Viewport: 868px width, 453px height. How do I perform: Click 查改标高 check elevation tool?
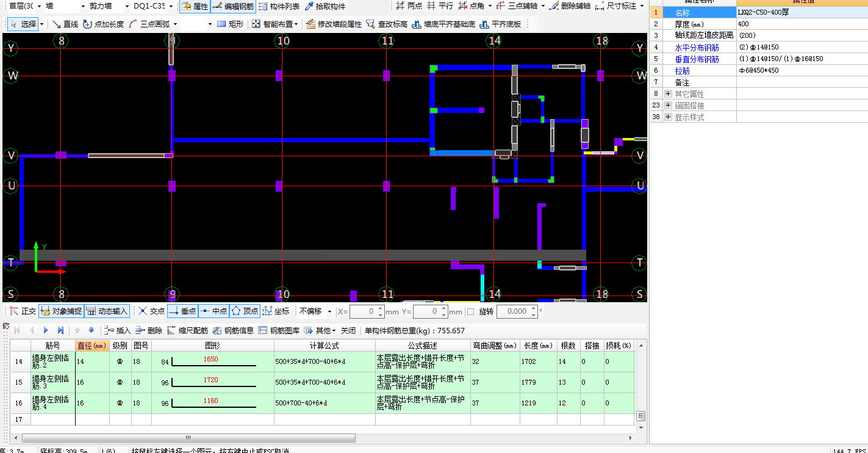tap(387, 24)
